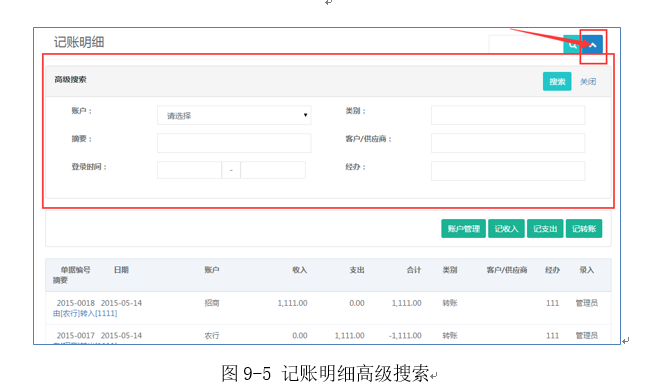
Task: Focus the 经办 input field
Action: pos(508,171)
